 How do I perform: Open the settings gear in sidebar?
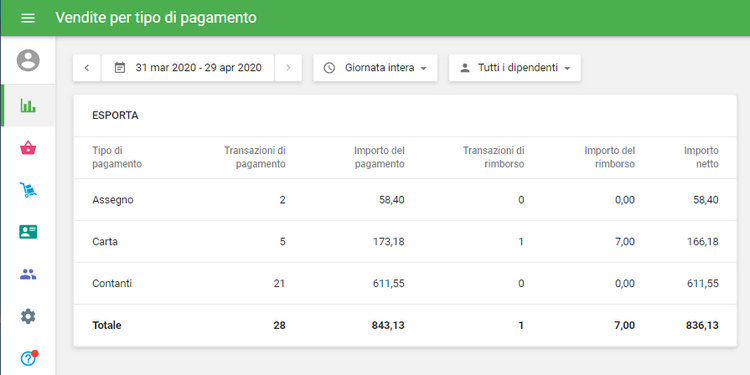pyautogui.click(x=28, y=316)
